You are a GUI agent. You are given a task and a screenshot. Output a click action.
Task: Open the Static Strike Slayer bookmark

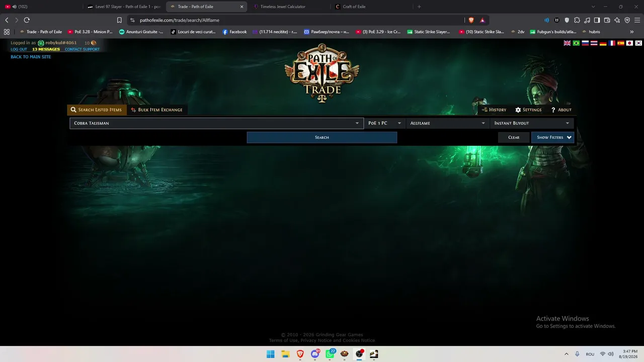pyautogui.click(x=428, y=32)
